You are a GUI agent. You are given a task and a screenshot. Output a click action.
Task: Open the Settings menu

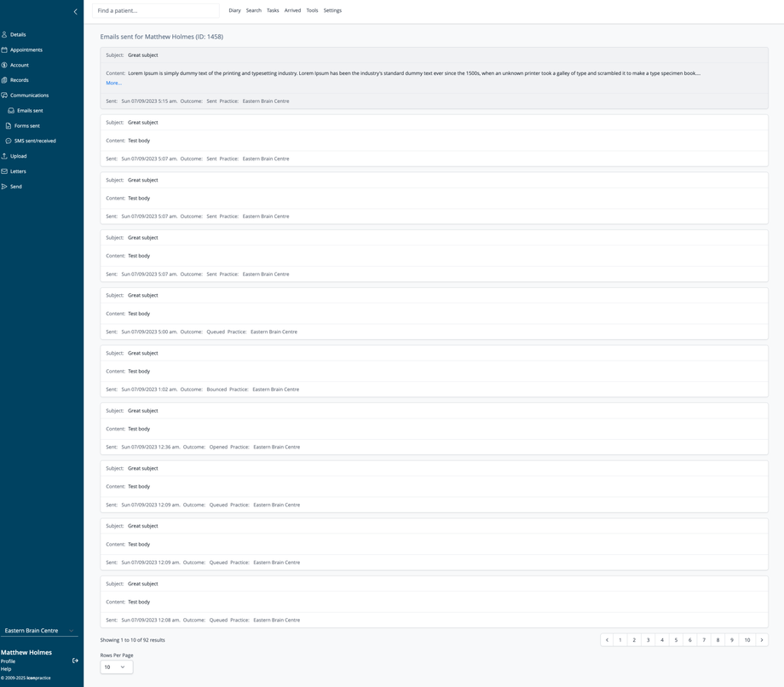click(x=332, y=10)
